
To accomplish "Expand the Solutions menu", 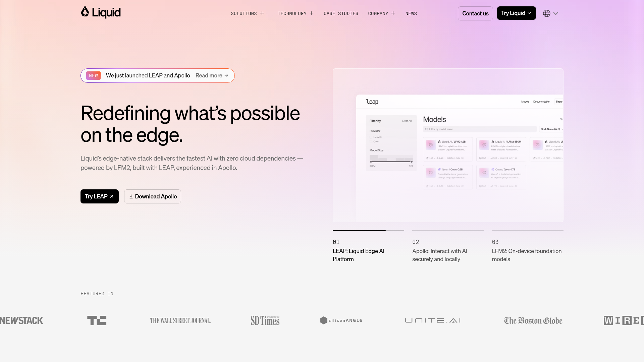I will [247, 13].
